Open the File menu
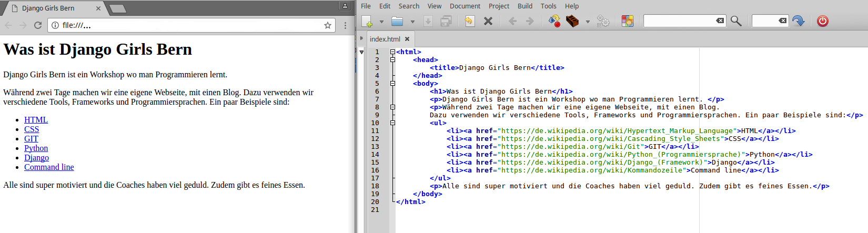Image resolution: width=868 pixels, height=233 pixels. [x=366, y=6]
